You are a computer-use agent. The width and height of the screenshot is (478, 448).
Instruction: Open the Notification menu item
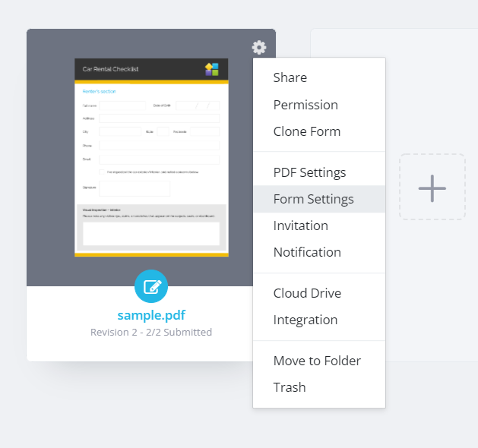coord(307,252)
